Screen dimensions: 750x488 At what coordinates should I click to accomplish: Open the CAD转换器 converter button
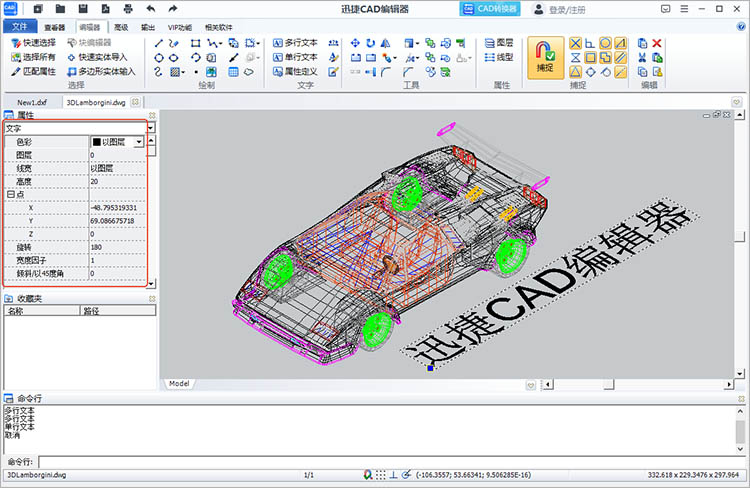point(490,9)
